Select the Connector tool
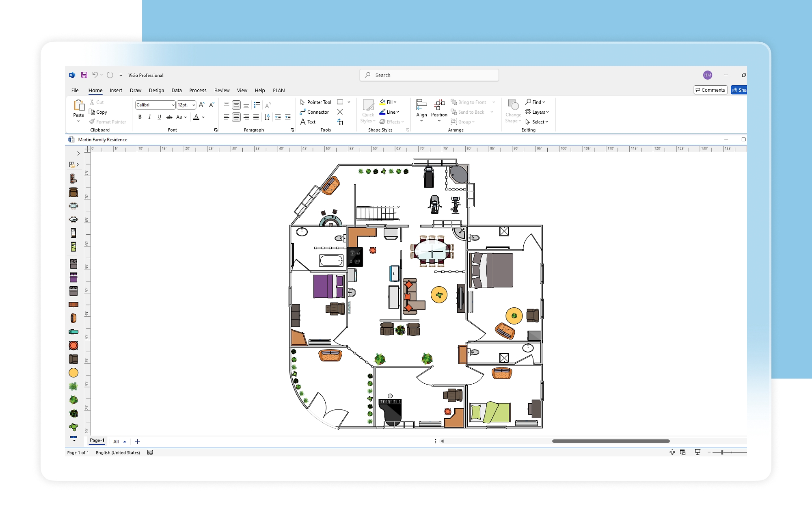The image size is (812, 521). [x=314, y=112]
